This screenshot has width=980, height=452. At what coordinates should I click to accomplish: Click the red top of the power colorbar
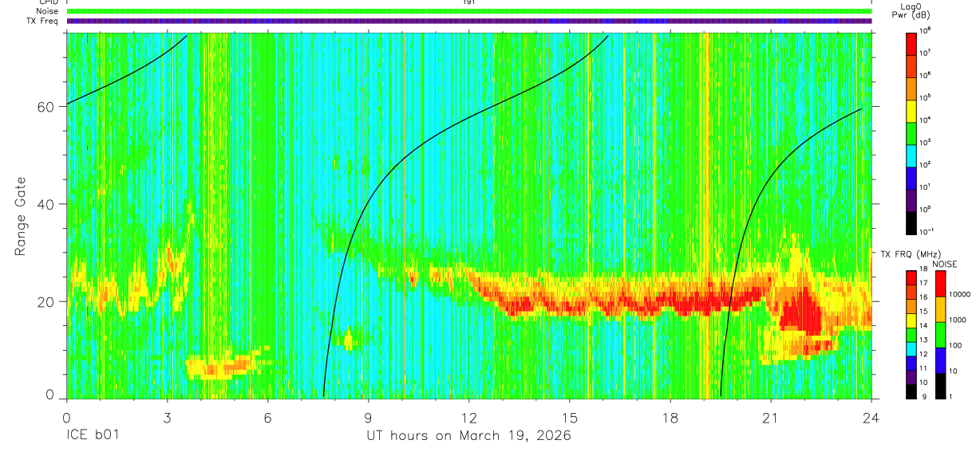[x=911, y=44]
